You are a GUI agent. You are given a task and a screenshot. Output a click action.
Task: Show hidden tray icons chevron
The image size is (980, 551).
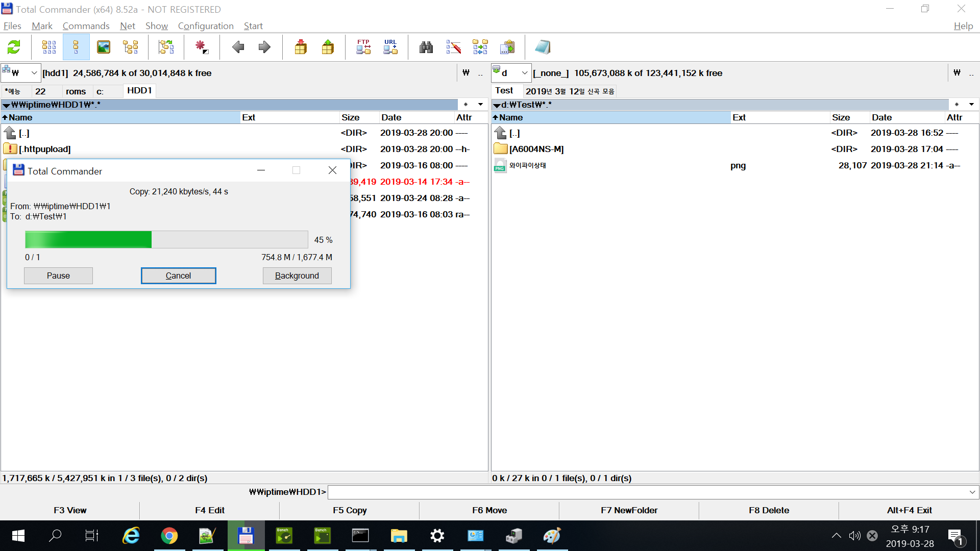click(x=836, y=536)
